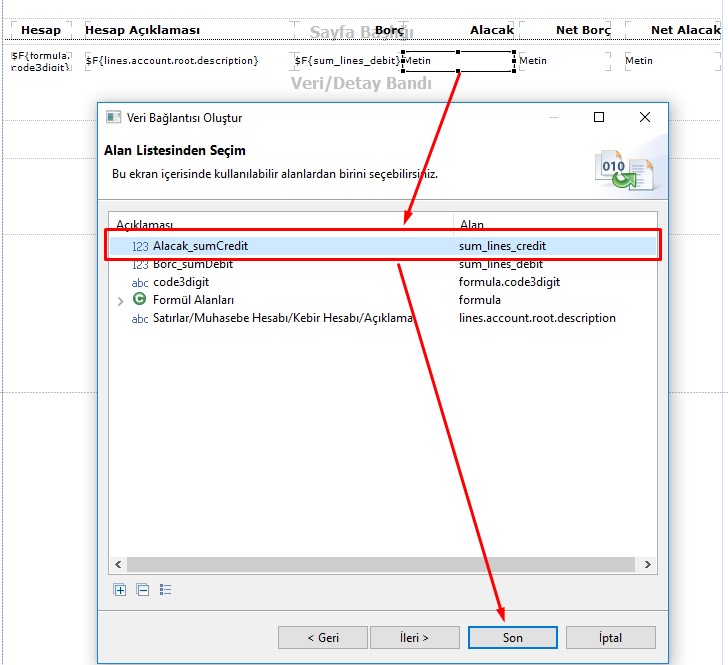
Task: Click the İleri > button
Action: tap(415, 638)
